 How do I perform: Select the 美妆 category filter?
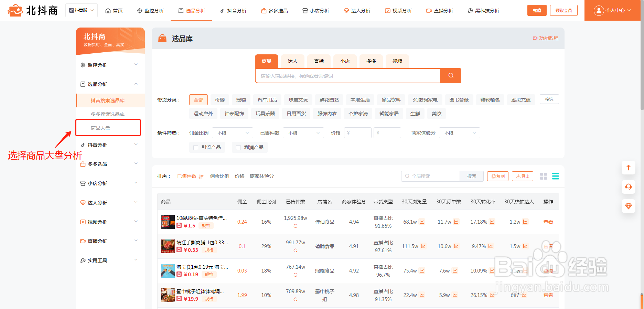(x=437, y=114)
